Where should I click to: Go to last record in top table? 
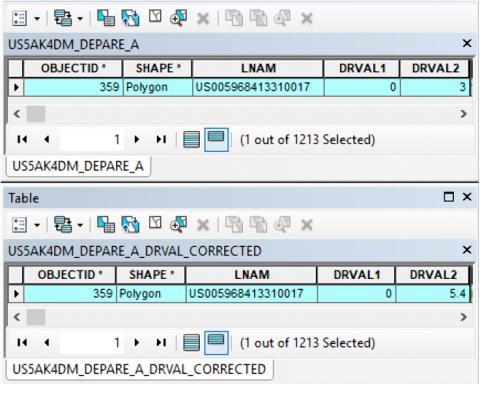161,139
